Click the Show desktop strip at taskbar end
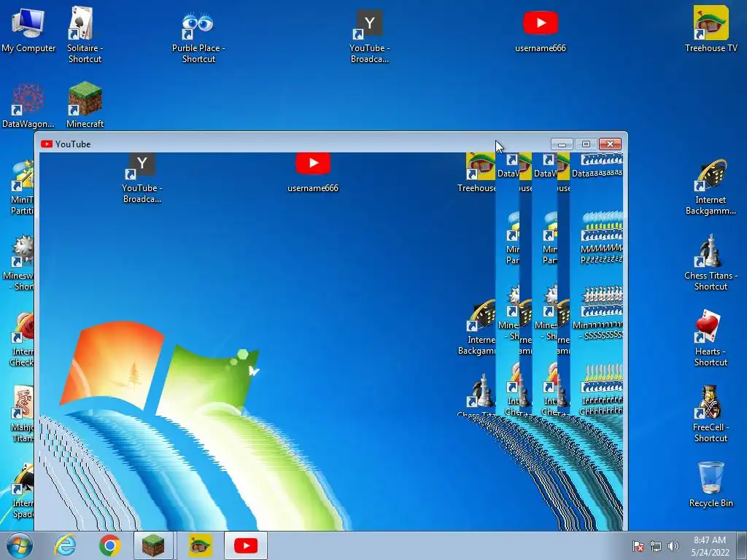The width and height of the screenshot is (747, 560). pos(743,545)
